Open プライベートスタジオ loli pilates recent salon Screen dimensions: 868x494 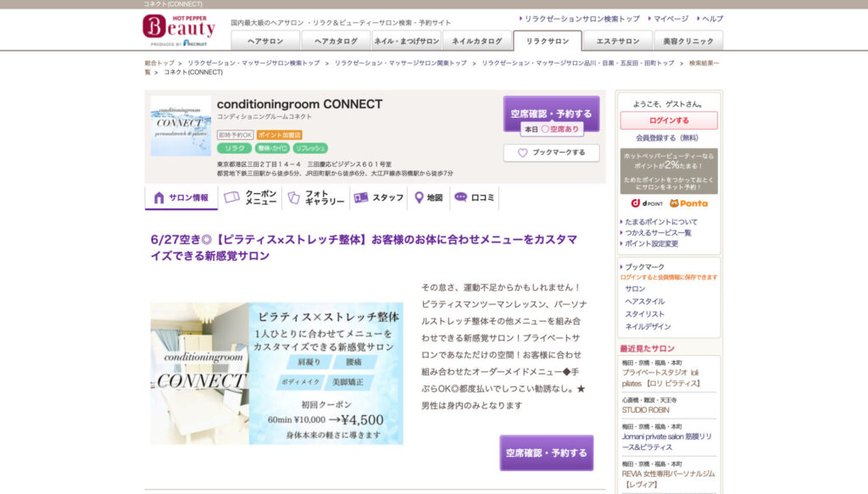(x=661, y=378)
